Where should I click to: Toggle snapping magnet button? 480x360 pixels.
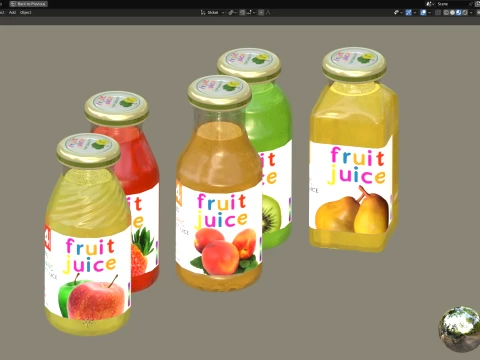[x=242, y=13]
